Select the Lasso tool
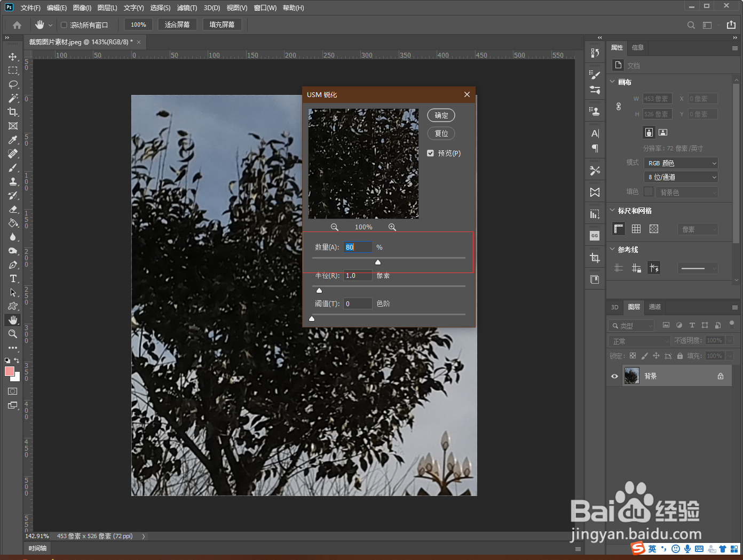This screenshot has width=743, height=560. coord(13,84)
